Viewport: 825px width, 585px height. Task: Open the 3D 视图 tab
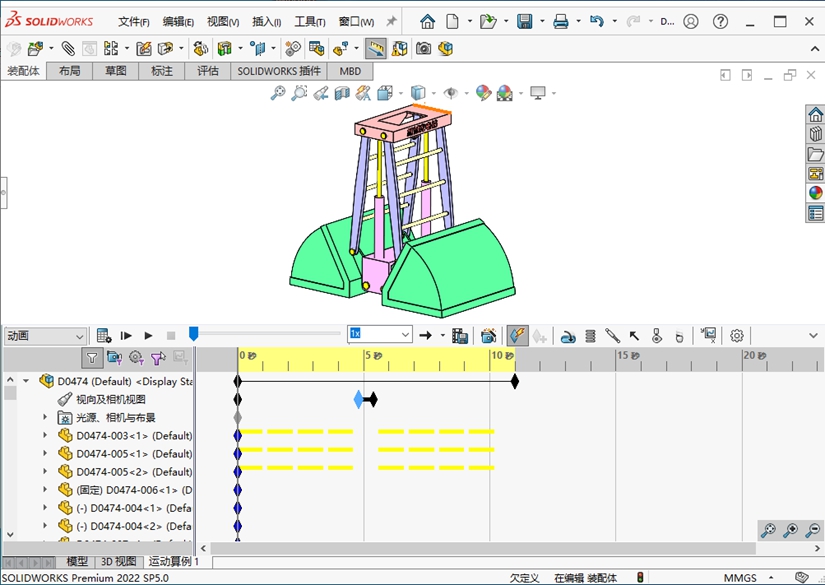[118, 562]
